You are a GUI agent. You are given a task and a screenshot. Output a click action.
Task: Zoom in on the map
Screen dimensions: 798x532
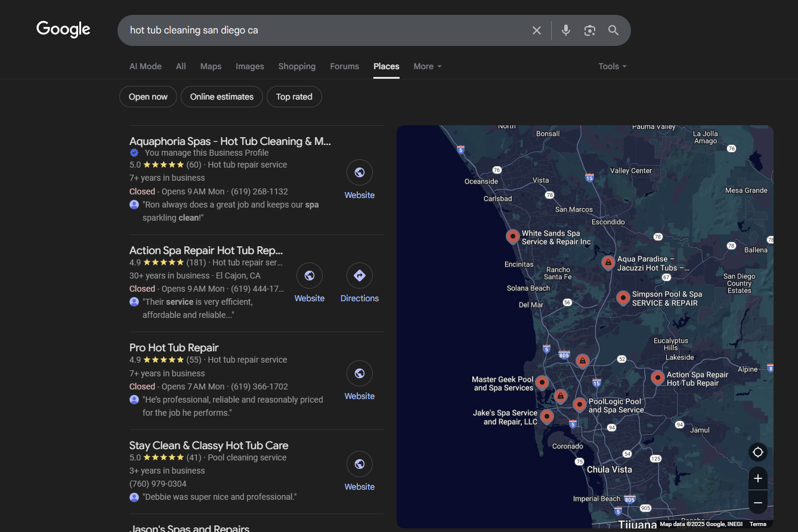click(758, 478)
